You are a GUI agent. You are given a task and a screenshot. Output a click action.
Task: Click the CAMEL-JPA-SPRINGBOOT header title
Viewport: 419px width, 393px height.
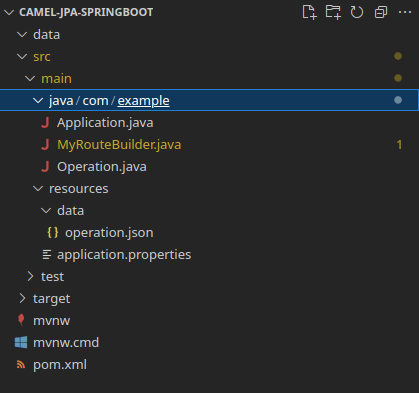tap(86, 12)
